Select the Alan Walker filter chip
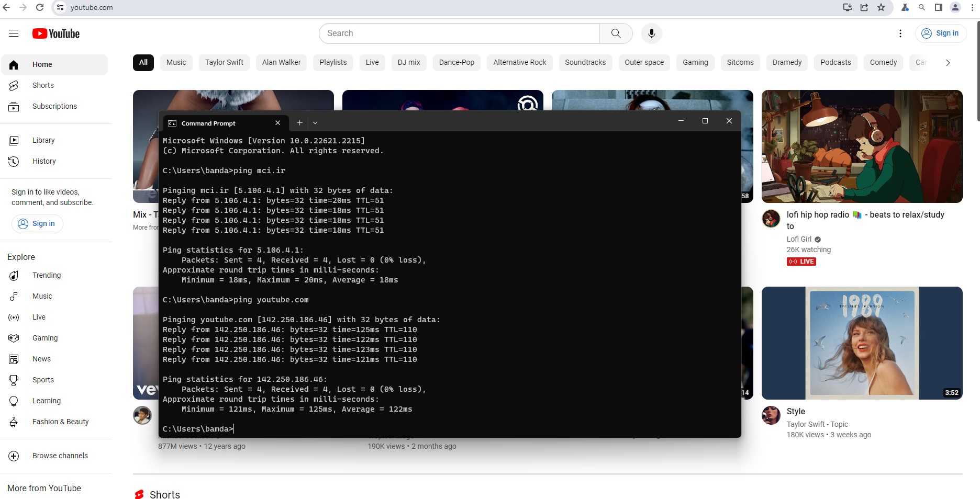Viewport: 980px width, 499px height. click(x=282, y=62)
